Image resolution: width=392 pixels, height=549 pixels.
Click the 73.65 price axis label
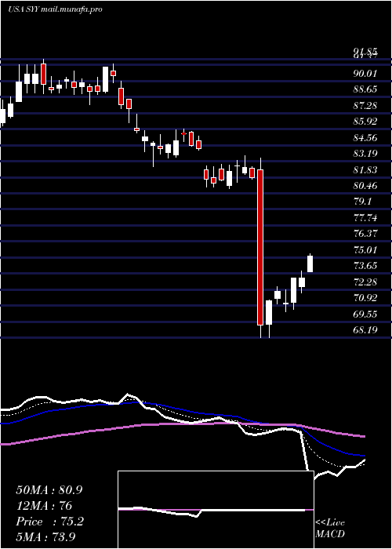[x=366, y=266]
